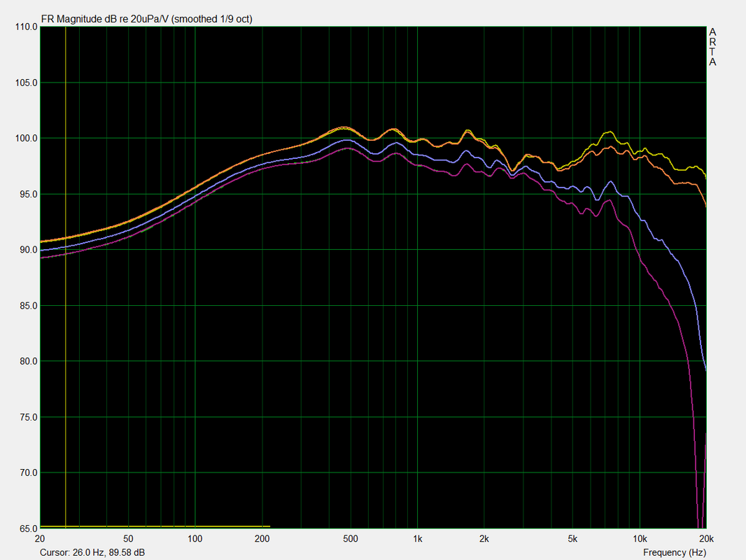Click the "FR Magnitude dB re 20uPa/V" chart title
The height and width of the screenshot is (560, 746).
146,19
